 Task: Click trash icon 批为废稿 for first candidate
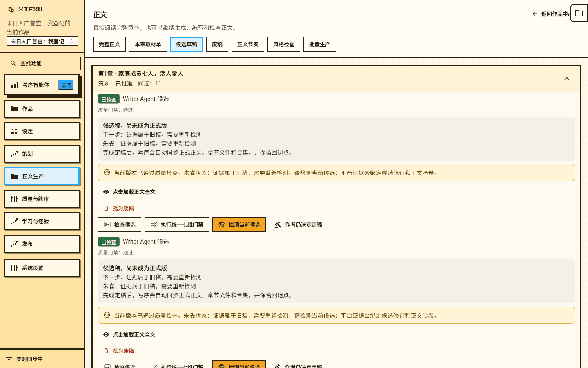pyautogui.click(x=106, y=208)
